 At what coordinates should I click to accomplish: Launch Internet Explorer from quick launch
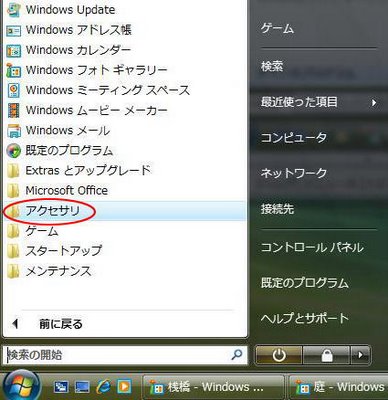103,386
